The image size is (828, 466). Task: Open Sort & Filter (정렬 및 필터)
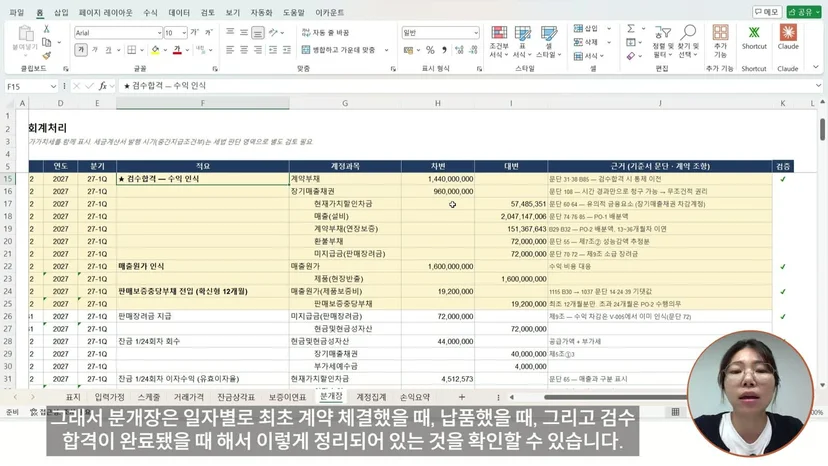[x=662, y=41]
